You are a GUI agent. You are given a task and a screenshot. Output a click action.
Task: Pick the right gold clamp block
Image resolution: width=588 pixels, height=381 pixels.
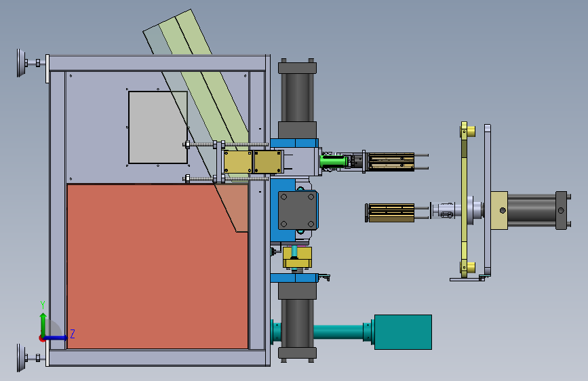(x=268, y=162)
